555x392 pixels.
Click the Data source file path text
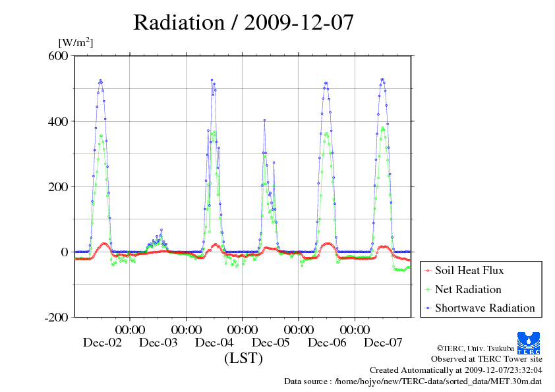pyautogui.click(x=413, y=381)
